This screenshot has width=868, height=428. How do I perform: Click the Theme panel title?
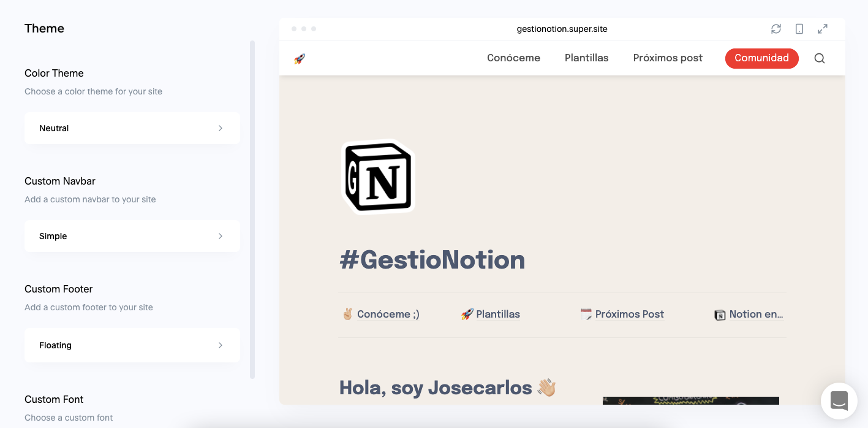(44, 28)
